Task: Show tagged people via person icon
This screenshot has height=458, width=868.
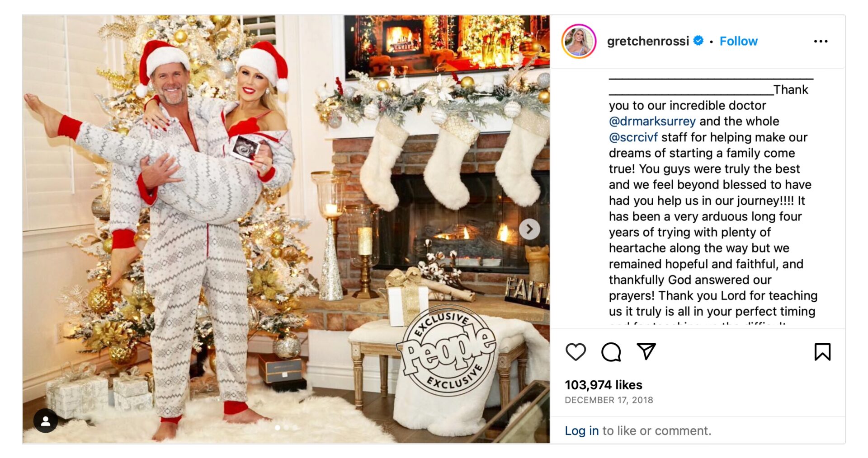Action: coord(46,421)
